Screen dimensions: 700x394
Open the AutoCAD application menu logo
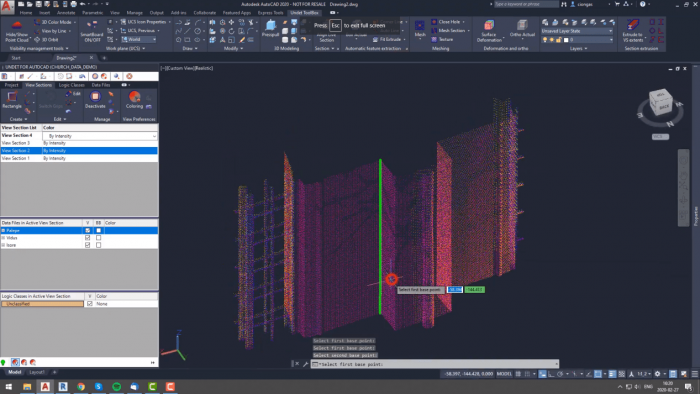7,6
